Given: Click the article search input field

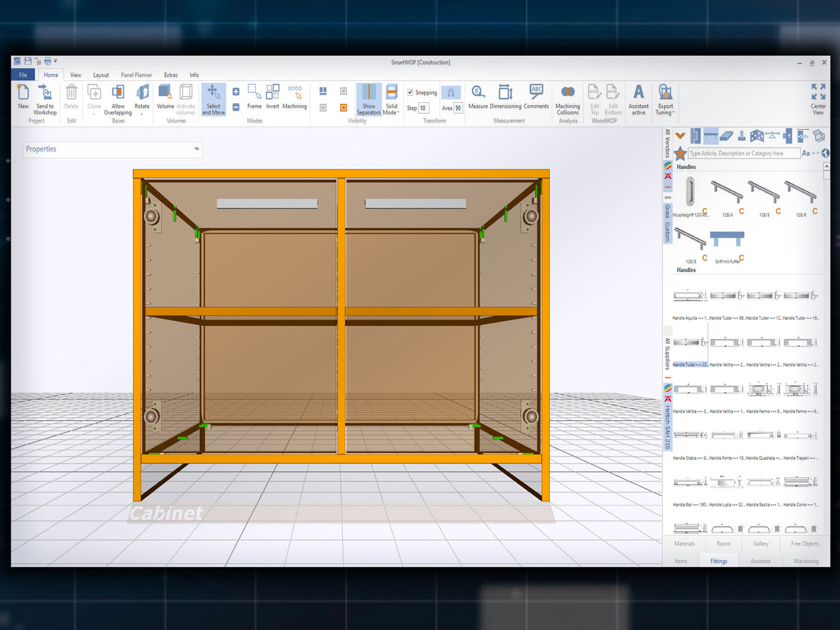Looking at the screenshot, I should coord(744,153).
